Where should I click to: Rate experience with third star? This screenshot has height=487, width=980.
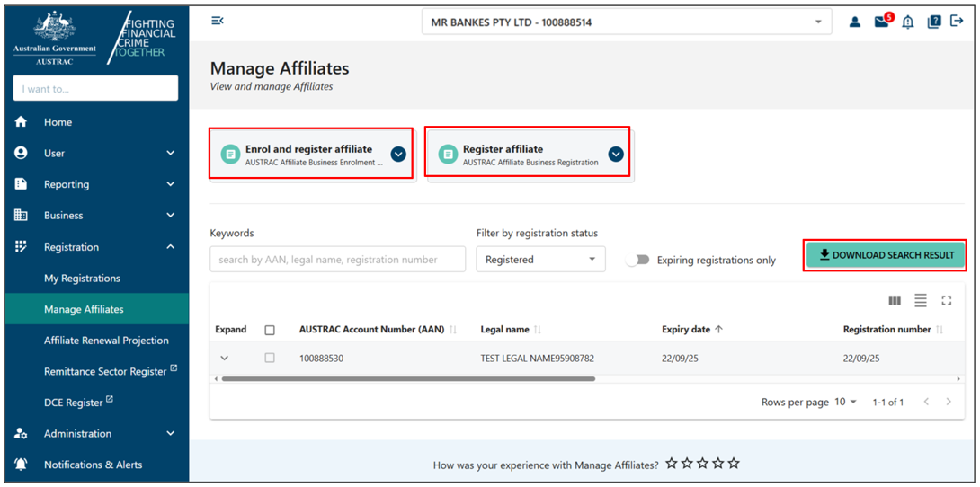[702, 464]
